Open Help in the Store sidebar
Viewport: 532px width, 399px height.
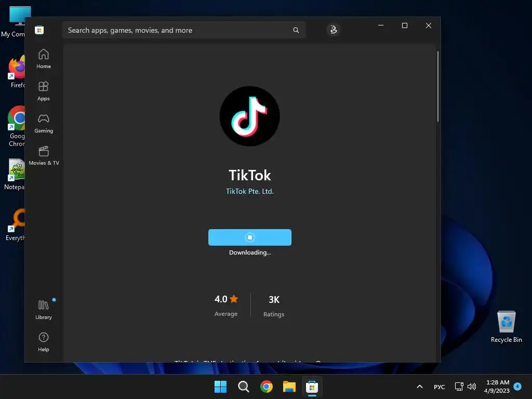pos(44,342)
